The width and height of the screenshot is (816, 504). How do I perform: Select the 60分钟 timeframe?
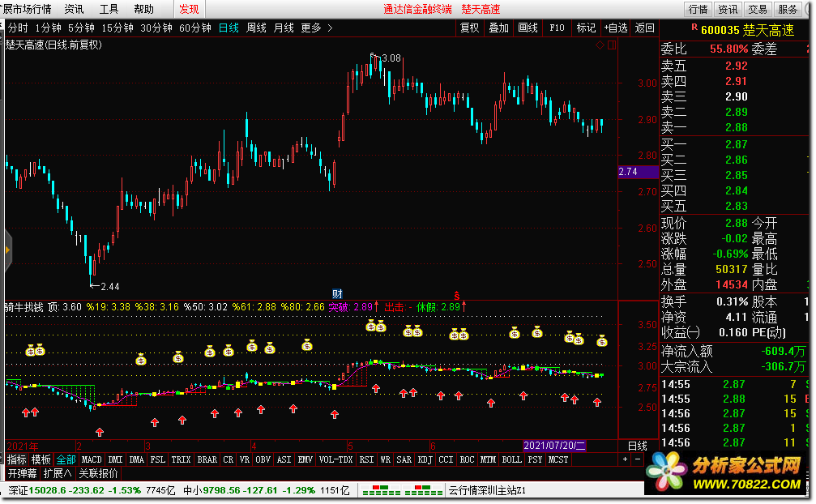pos(195,28)
